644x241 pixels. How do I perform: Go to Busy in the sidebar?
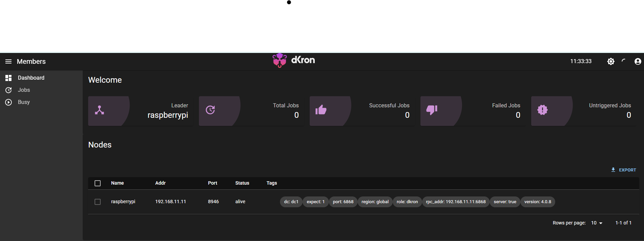(x=24, y=102)
